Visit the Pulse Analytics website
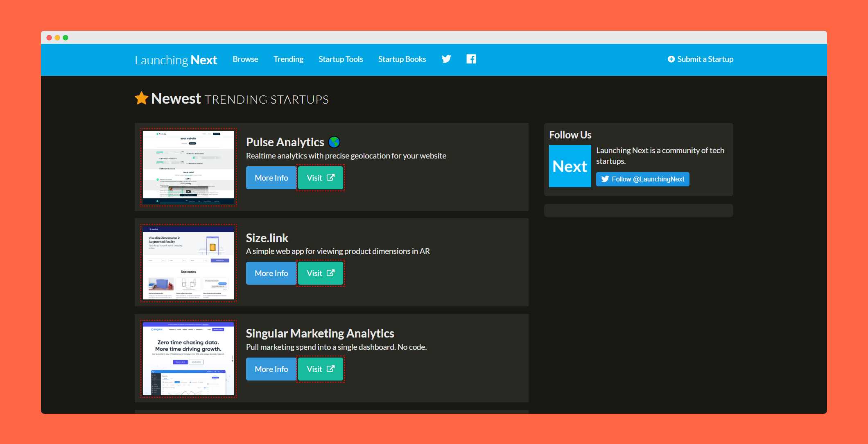The width and height of the screenshot is (868, 444). pos(321,178)
